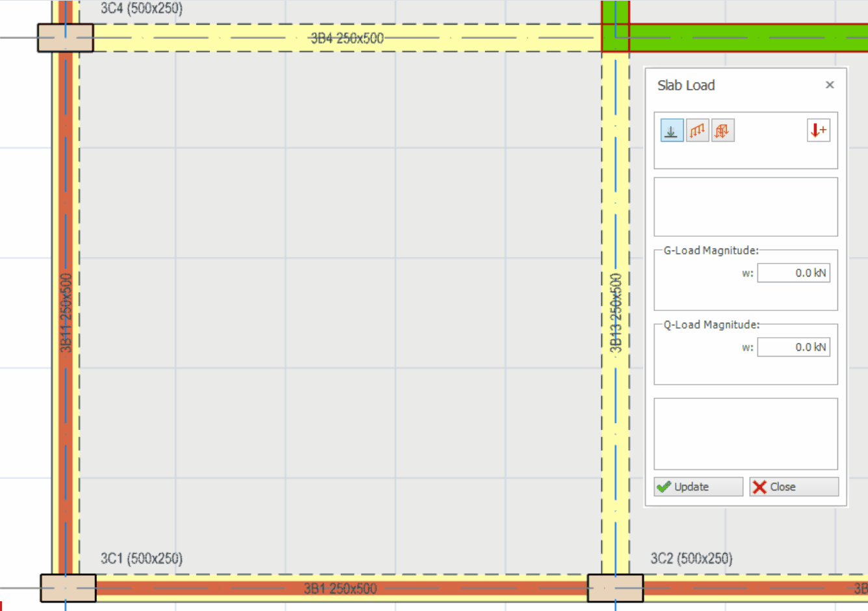Click the G-Load Magnitude w input field

793,273
